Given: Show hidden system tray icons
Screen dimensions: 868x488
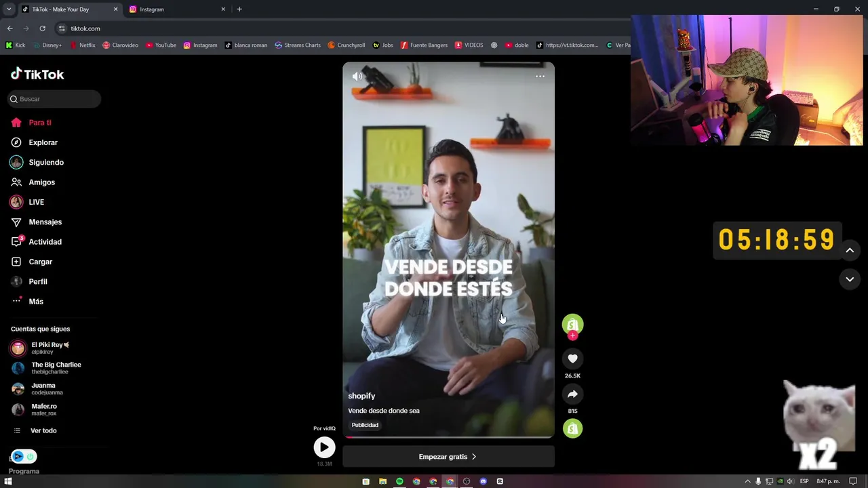Looking at the screenshot, I should pos(747,481).
